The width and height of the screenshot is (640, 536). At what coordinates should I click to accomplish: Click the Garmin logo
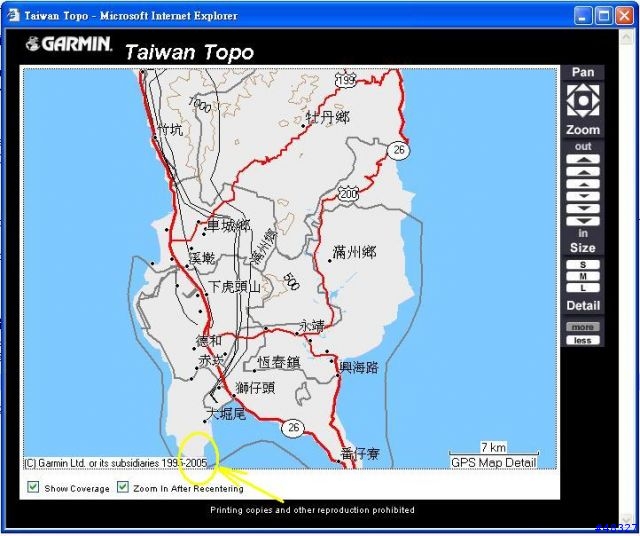(68, 44)
